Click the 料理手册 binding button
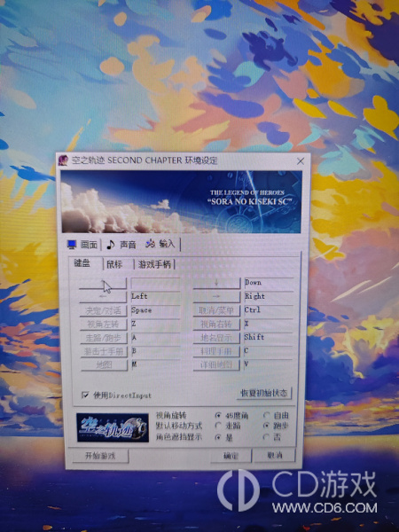 [216, 351]
